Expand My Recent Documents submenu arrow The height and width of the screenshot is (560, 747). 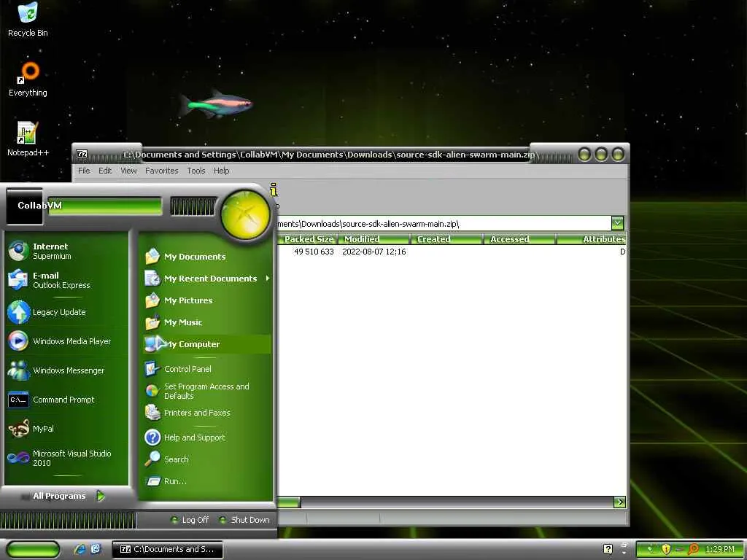267,278
